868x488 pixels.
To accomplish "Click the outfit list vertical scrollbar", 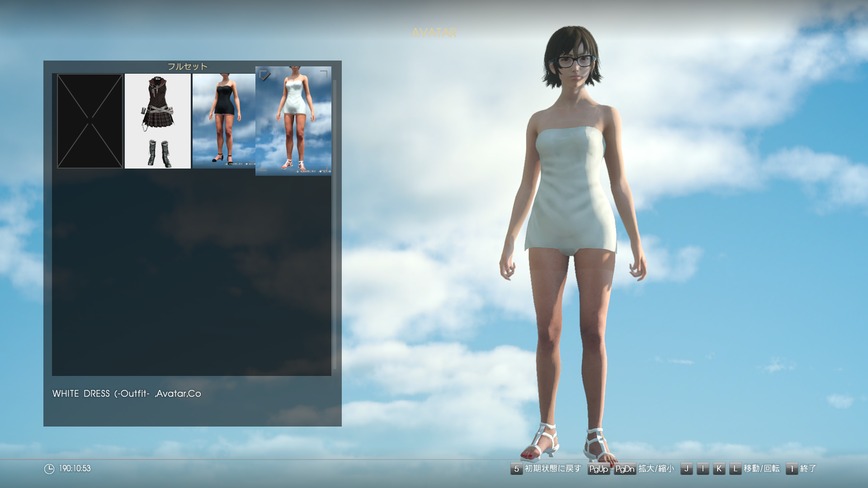I will tap(335, 225).
